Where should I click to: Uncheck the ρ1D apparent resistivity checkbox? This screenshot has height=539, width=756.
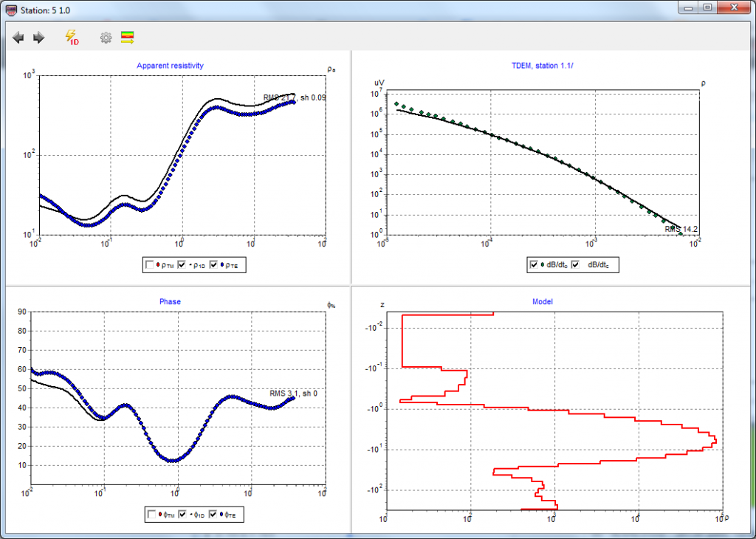point(182,264)
